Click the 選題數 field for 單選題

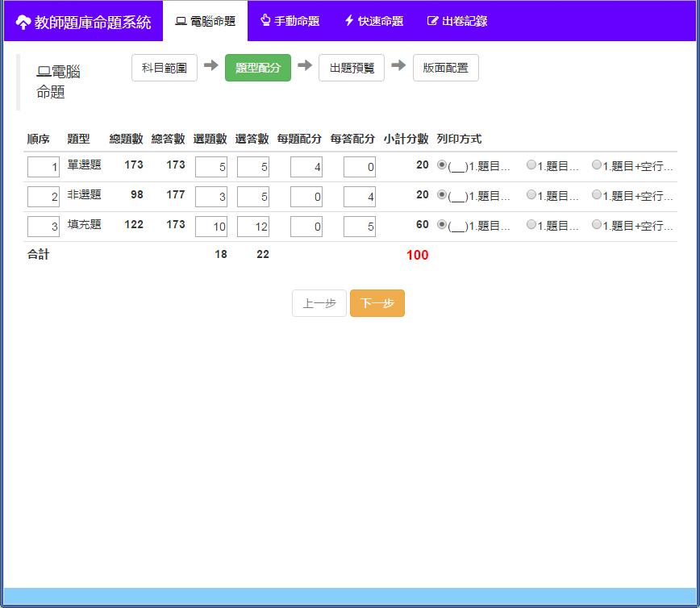211,167
